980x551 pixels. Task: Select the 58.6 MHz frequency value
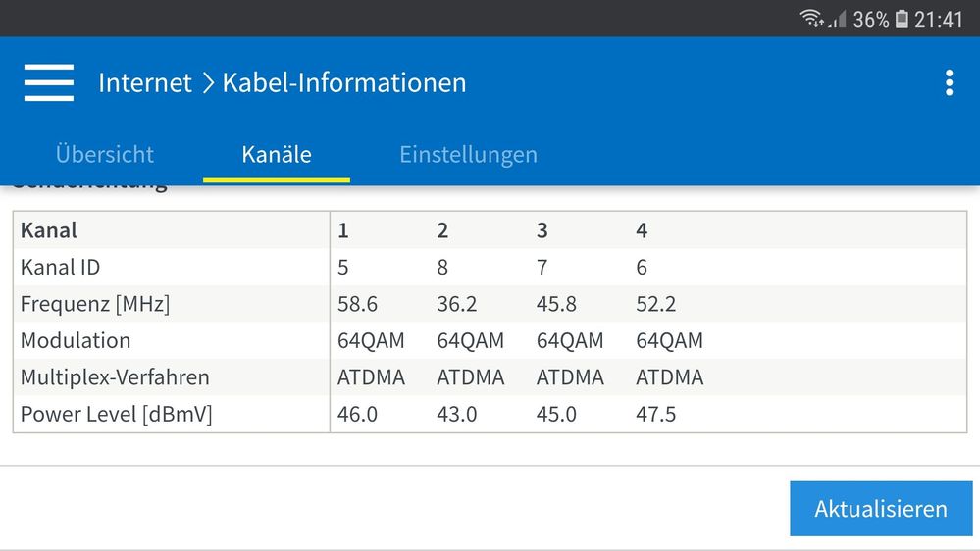(x=358, y=304)
